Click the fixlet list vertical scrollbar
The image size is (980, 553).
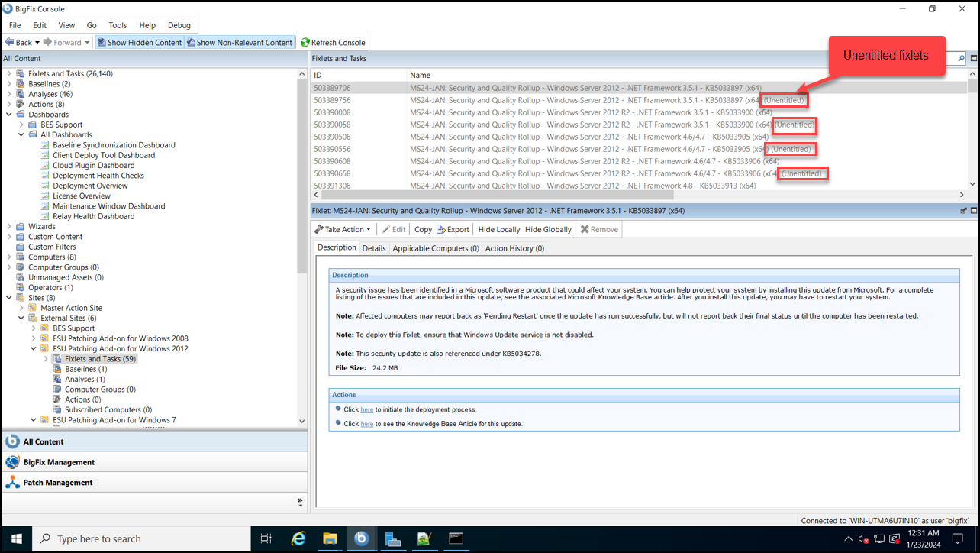(972, 129)
